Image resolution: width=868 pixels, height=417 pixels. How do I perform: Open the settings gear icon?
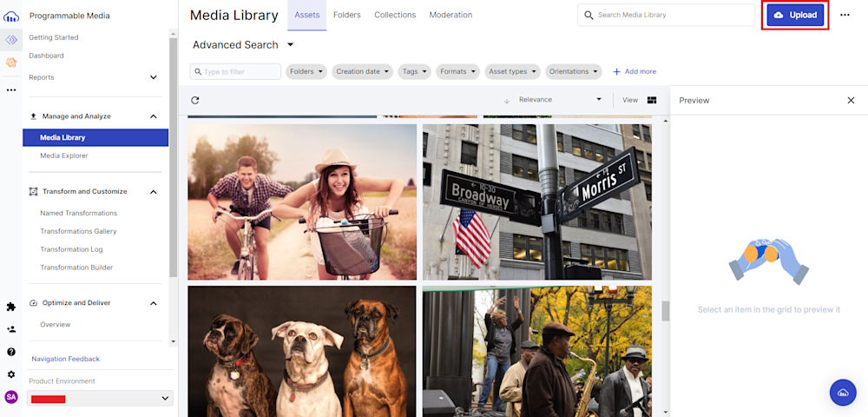11,374
